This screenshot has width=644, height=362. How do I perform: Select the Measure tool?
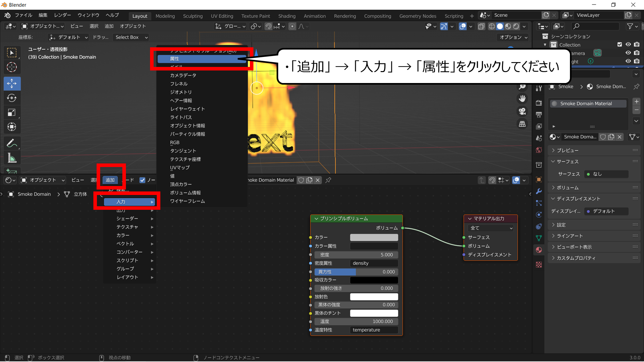coord(12,158)
